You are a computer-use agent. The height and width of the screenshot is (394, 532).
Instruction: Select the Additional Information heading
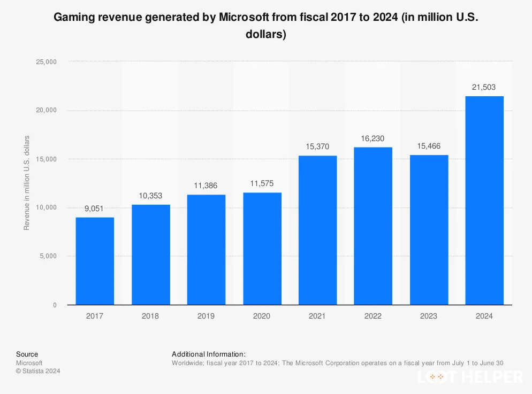click(208, 354)
